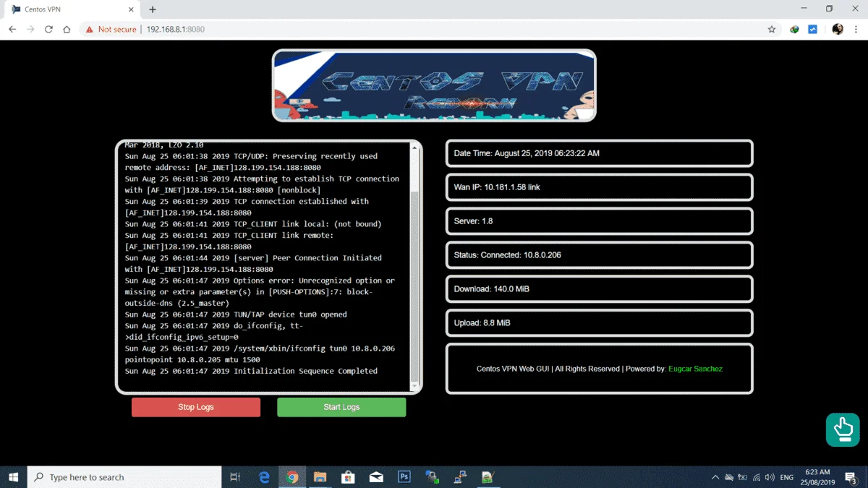Open Microsoft Store from the taskbar

(348, 477)
